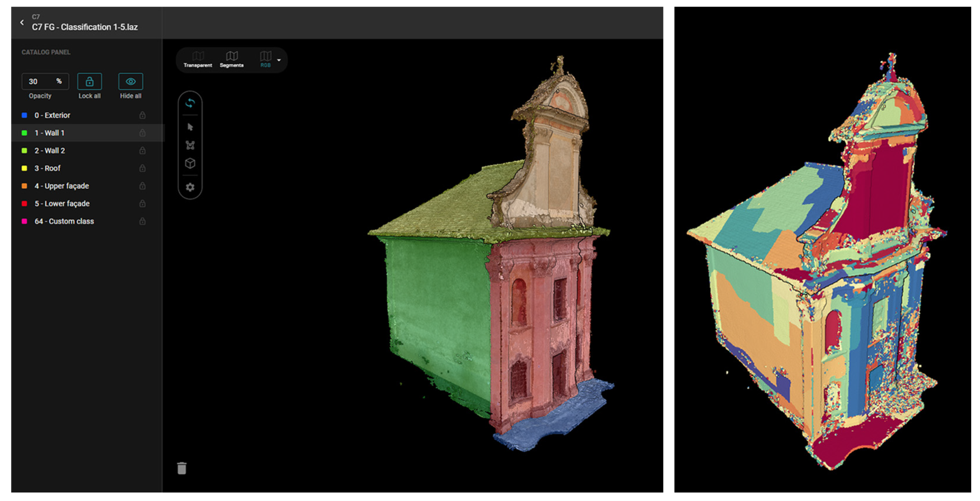Open viewer settings gear
Image resolution: width=980 pixels, height=501 pixels.
pyautogui.click(x=190, y=187)
